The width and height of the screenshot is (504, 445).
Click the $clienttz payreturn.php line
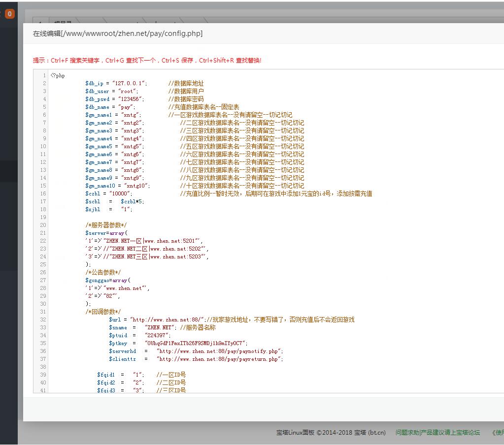point(196,359)
